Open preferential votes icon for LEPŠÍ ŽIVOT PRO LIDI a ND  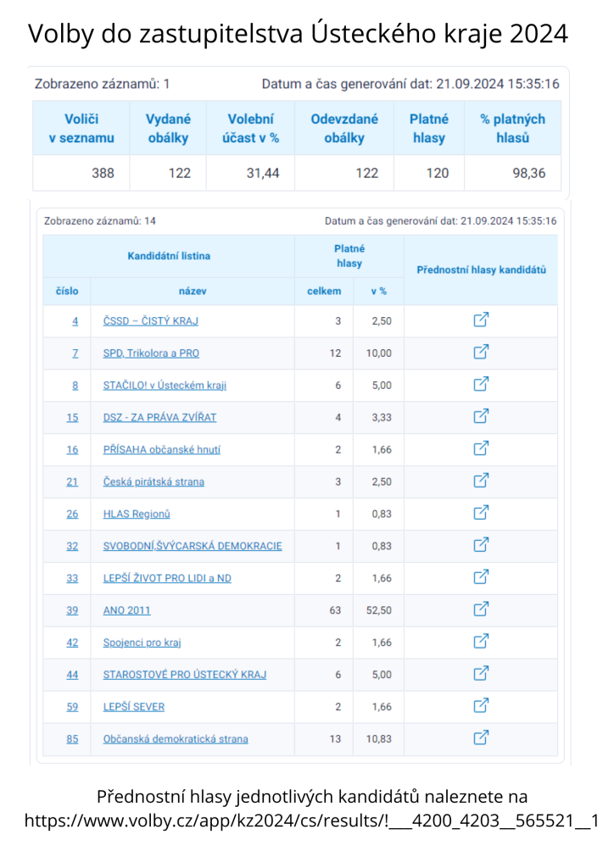pos(481,576)
